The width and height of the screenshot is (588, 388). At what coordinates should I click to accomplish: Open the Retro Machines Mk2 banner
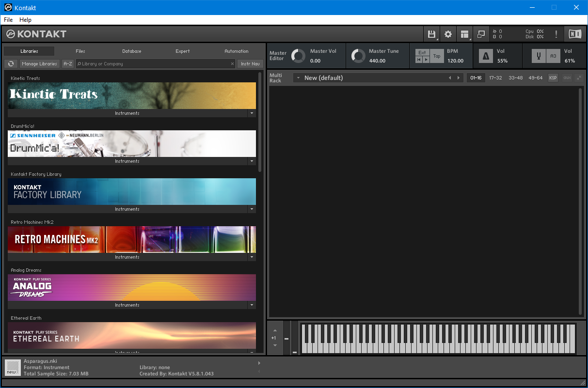[132, 239]
